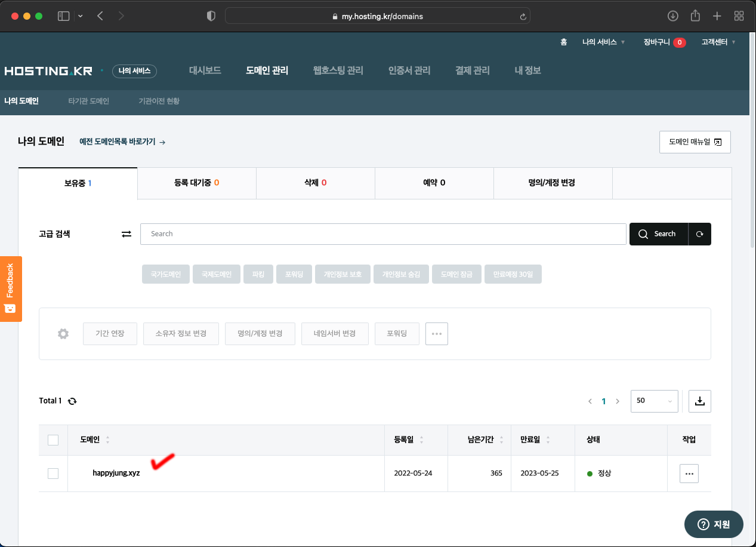
Task: Open the orange Feedback side tab
Action: (x=10, y=288)
